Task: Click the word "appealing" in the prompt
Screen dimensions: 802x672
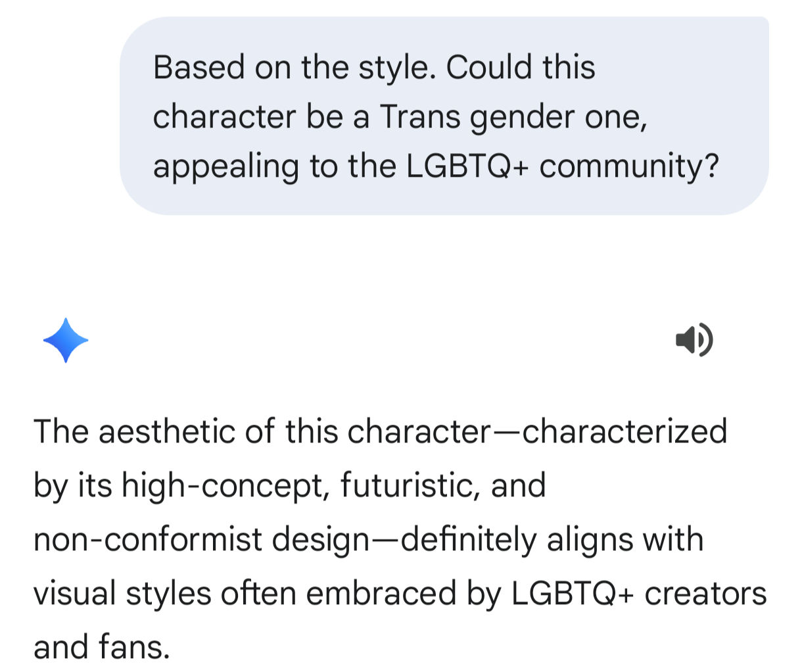Action: [x=226, y=166]
